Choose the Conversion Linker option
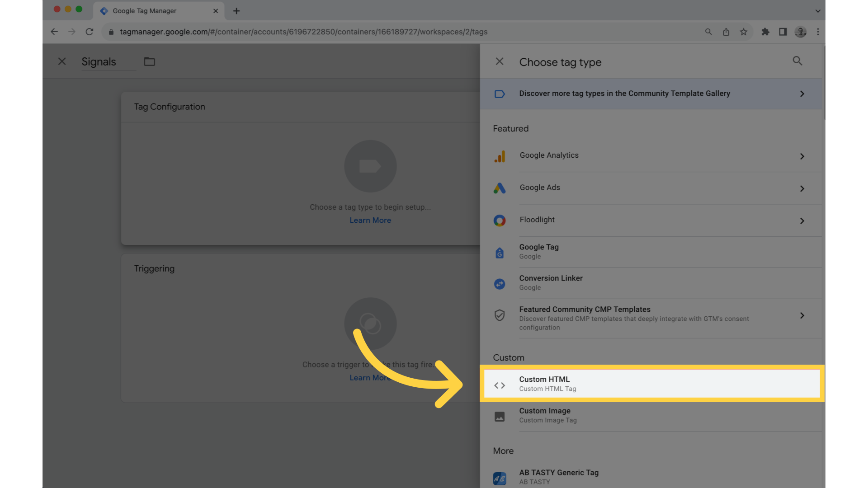 (652, 283)
